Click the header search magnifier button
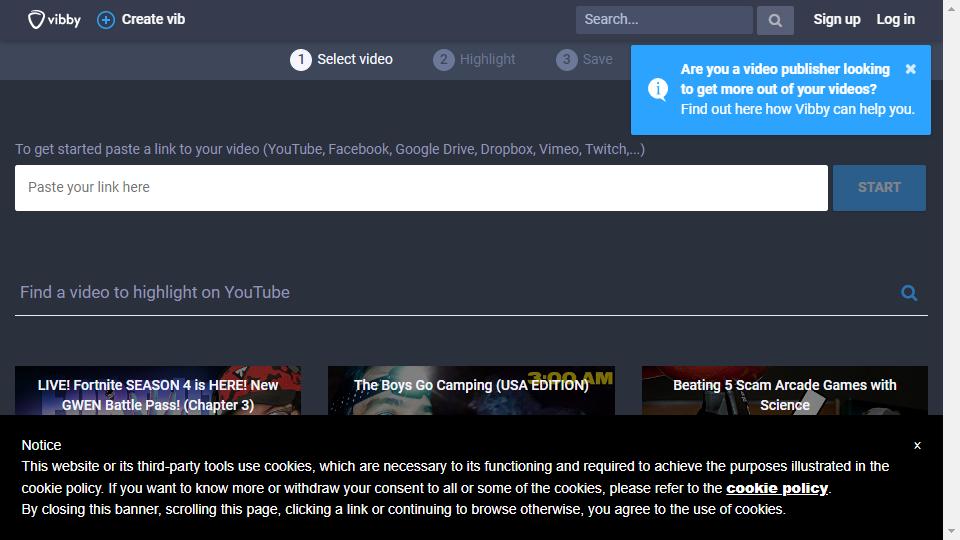 click(775, 20)
